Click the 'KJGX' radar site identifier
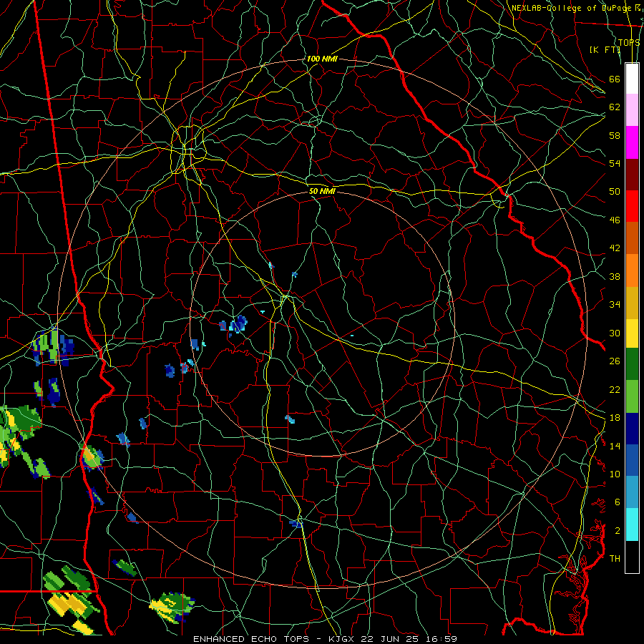The width and height of the screenshot is (644, 644). [x=341, y=639]
